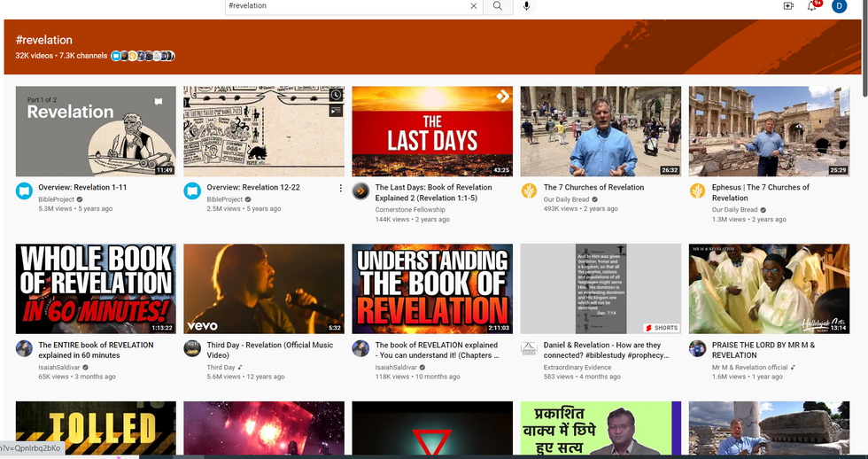Click Watch later clock on Revelation 12-22 thumbnail
Screen dimensions: 868x459
coord(336,95)
